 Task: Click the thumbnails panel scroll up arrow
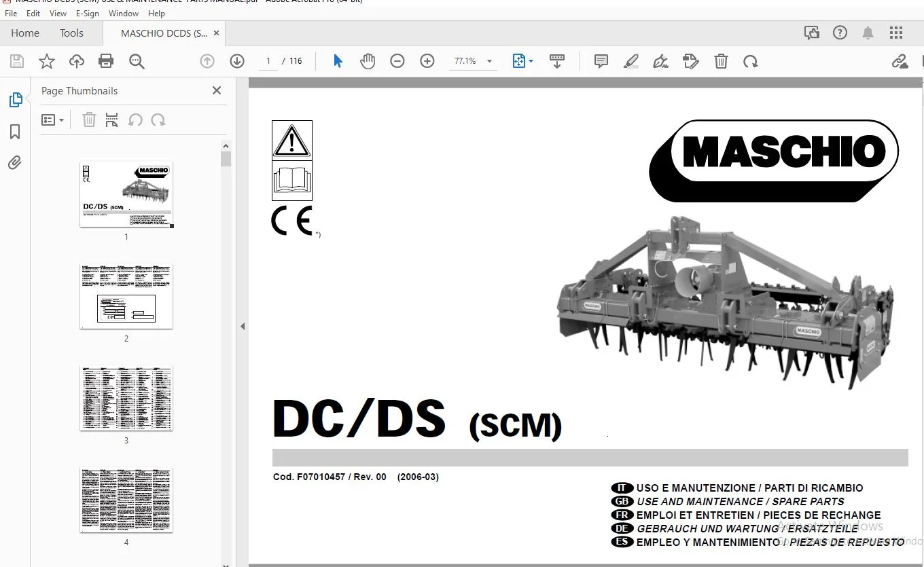coord(226,145)
